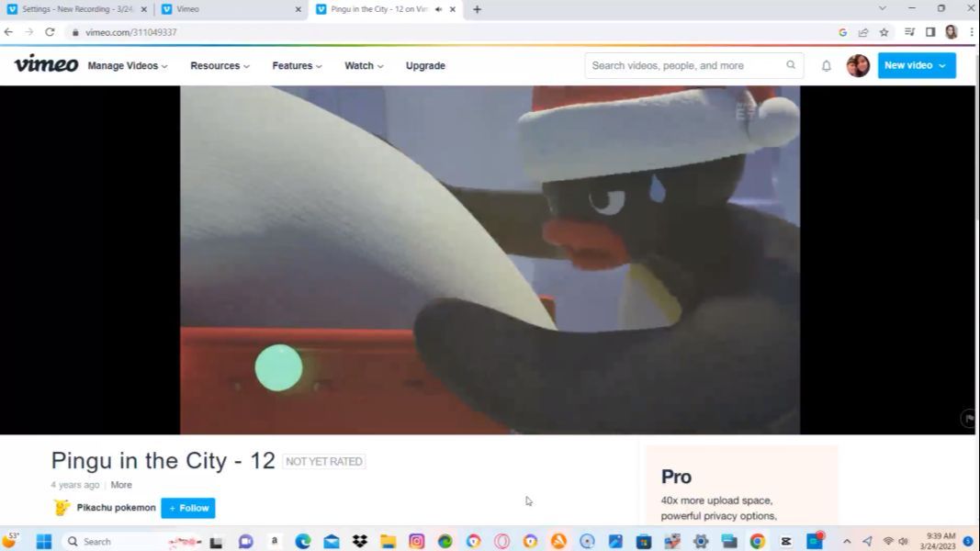Reload the page with the refresh icon
This screenshot has height=551, width=980.
[50, 32]
